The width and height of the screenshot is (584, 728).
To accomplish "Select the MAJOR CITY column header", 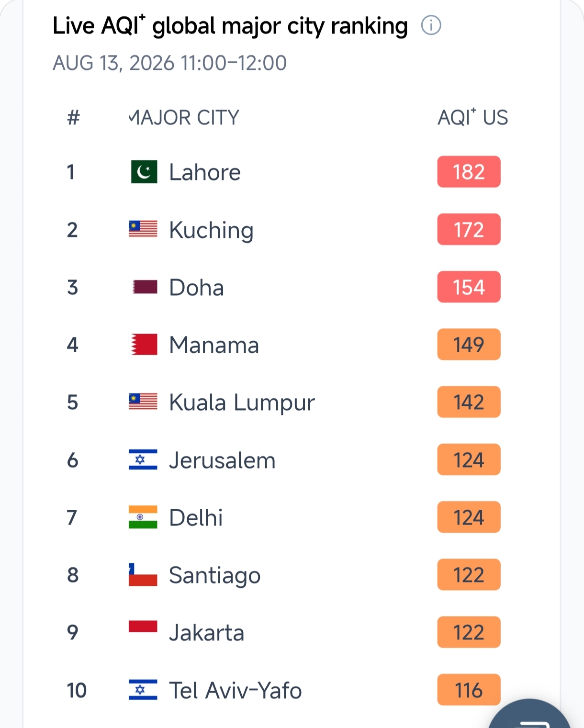I will (x=184, y=118).
